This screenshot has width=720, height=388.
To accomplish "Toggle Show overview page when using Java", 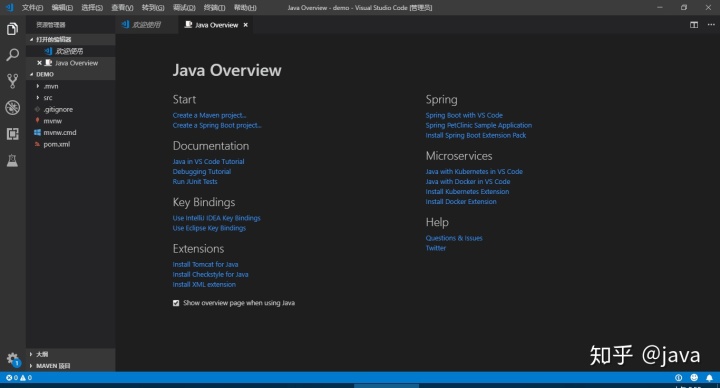I will tap(176, 303).
